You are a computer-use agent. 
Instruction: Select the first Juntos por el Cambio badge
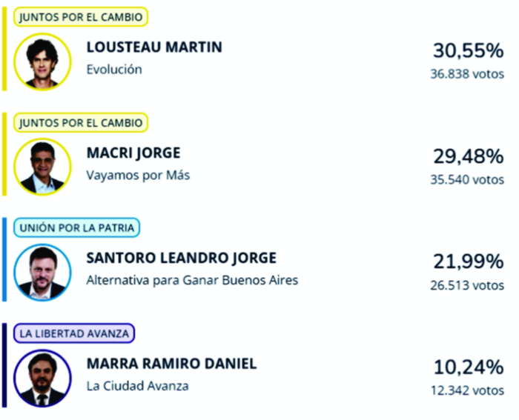tap(81, 17)
